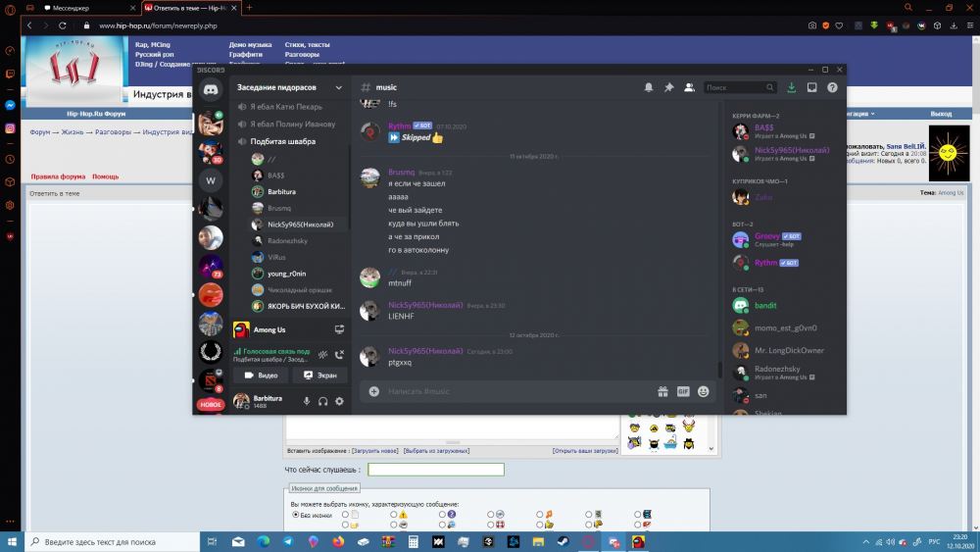
Task: Click in the 'Что сейчас слушаешь' field
Action: tap(436, 470)
